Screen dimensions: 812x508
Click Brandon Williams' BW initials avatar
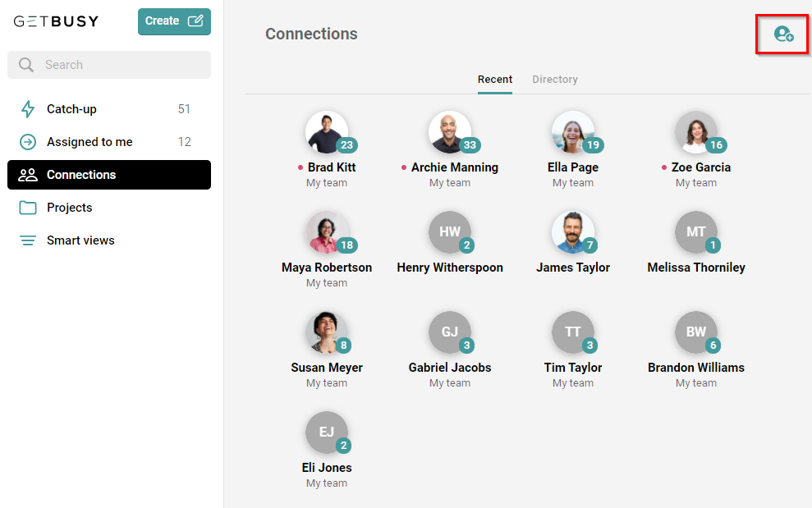[696, 332]
